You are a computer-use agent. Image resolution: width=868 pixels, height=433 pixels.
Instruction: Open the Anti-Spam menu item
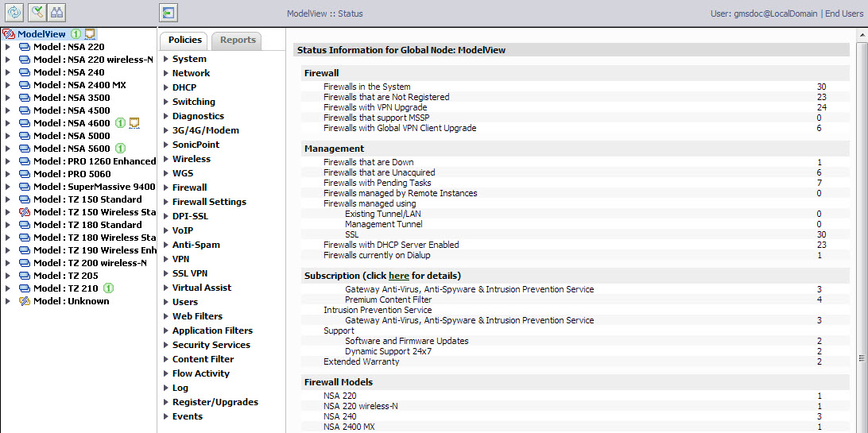[x=196, y=245]
